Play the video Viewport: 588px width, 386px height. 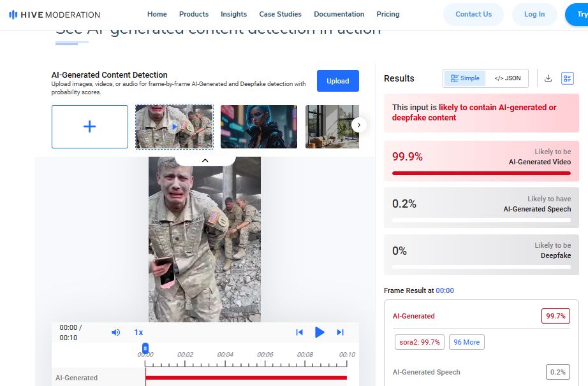click(320, 332)
